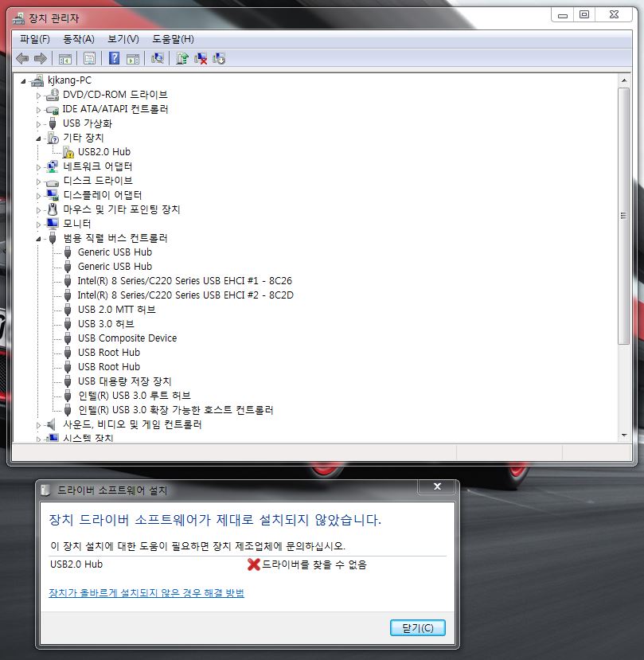The image size is (644, 660).
Task: Click the USB 3.0 허브 plug icon
Action: point(68,324)
